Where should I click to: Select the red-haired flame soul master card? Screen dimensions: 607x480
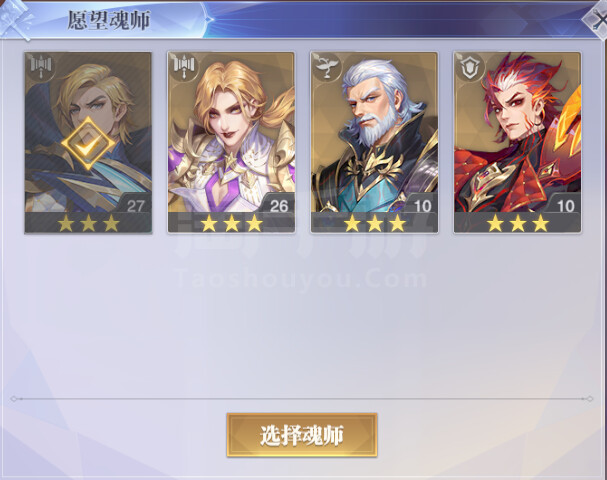point(518,142)
